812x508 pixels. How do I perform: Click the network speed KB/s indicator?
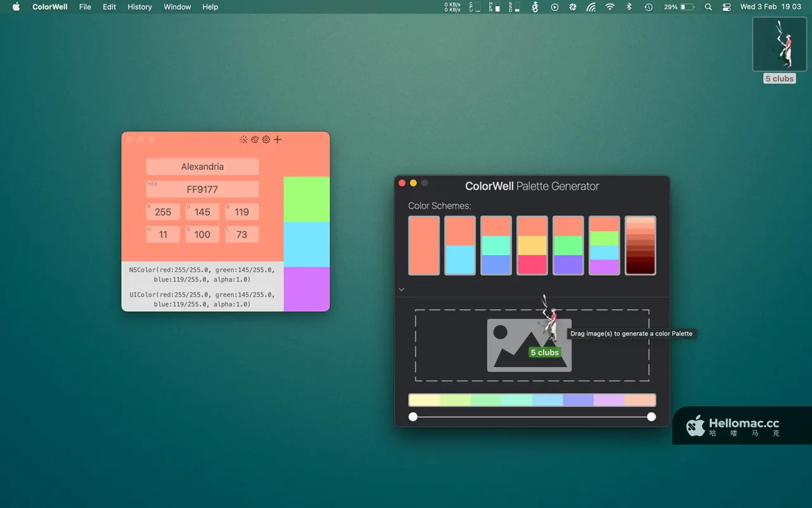[453, 7]
